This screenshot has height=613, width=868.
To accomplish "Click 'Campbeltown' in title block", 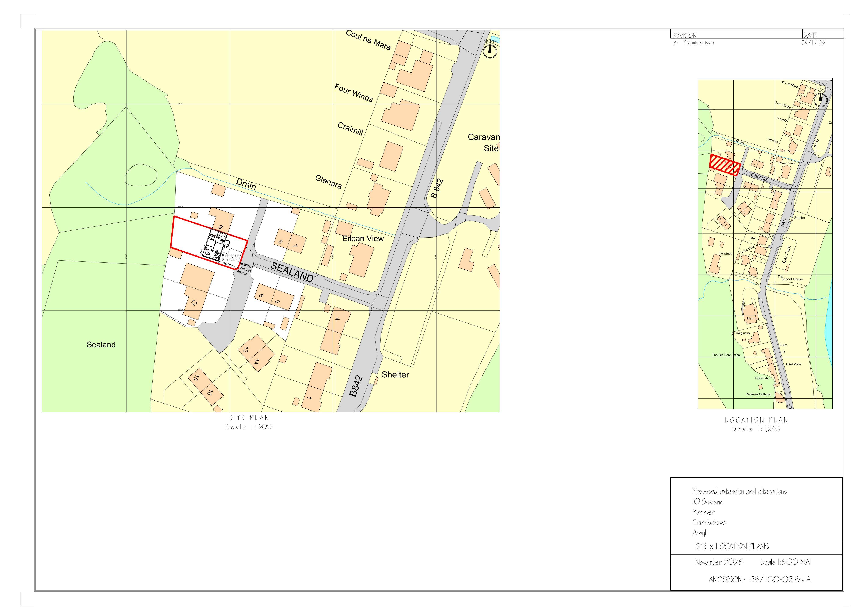I will pos(710,523).
